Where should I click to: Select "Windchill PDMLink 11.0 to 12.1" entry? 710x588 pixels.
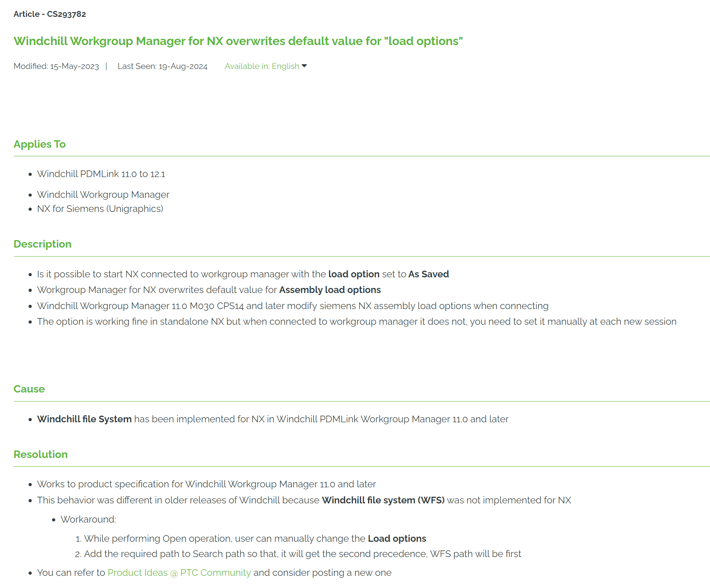click(x=101, y=174)
